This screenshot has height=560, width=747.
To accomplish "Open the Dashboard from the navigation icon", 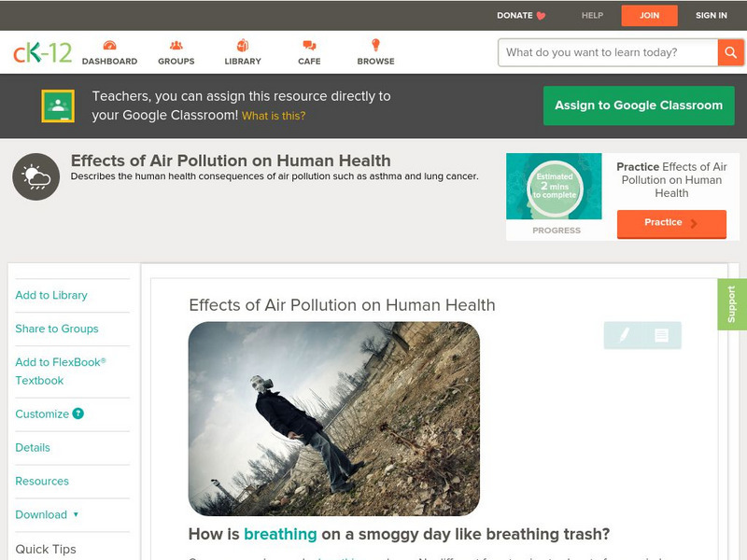I will click(x=111, y=43).
